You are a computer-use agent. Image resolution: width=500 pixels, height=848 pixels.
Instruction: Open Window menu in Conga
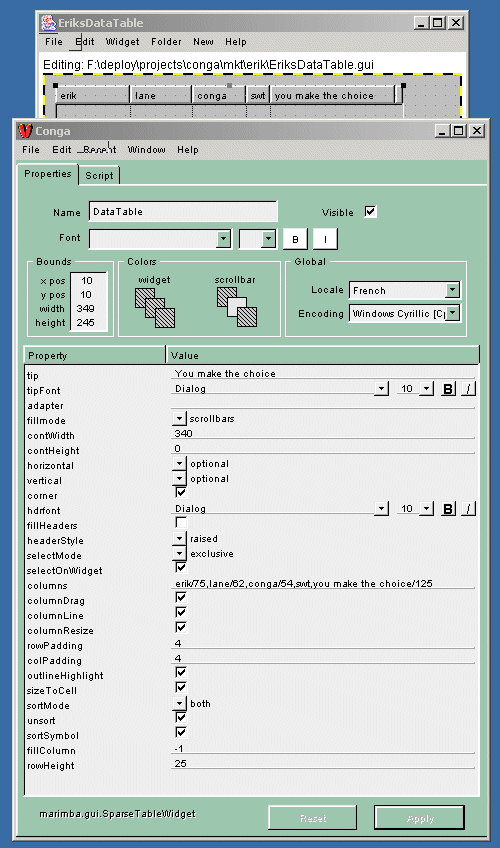pyautogui.click(x=146, y=150)
